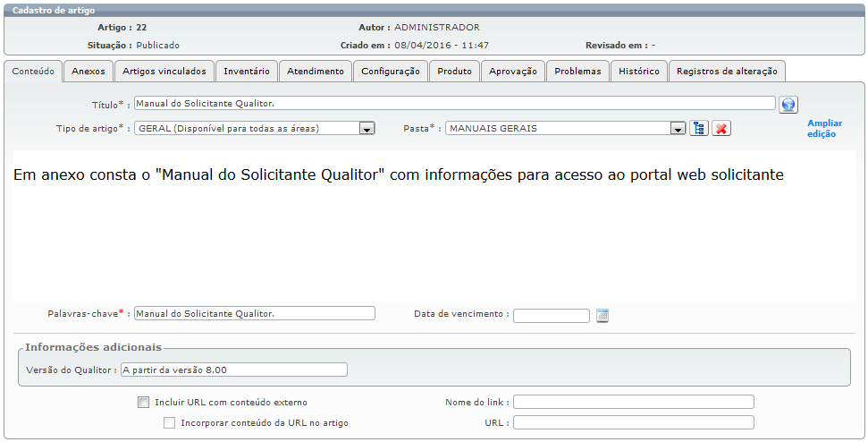Open the folder tree icon beside Pasta
Viewport: 868px width, 442px height.
coord(699,129)
